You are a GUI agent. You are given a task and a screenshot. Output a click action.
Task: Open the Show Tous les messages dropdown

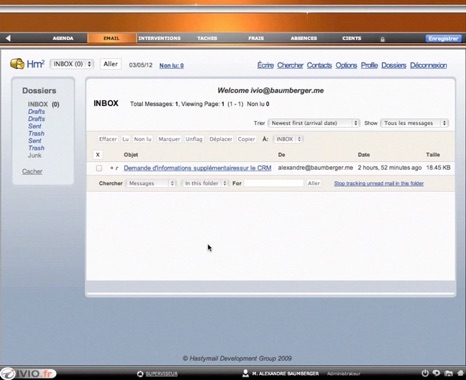tap(414, 123)
